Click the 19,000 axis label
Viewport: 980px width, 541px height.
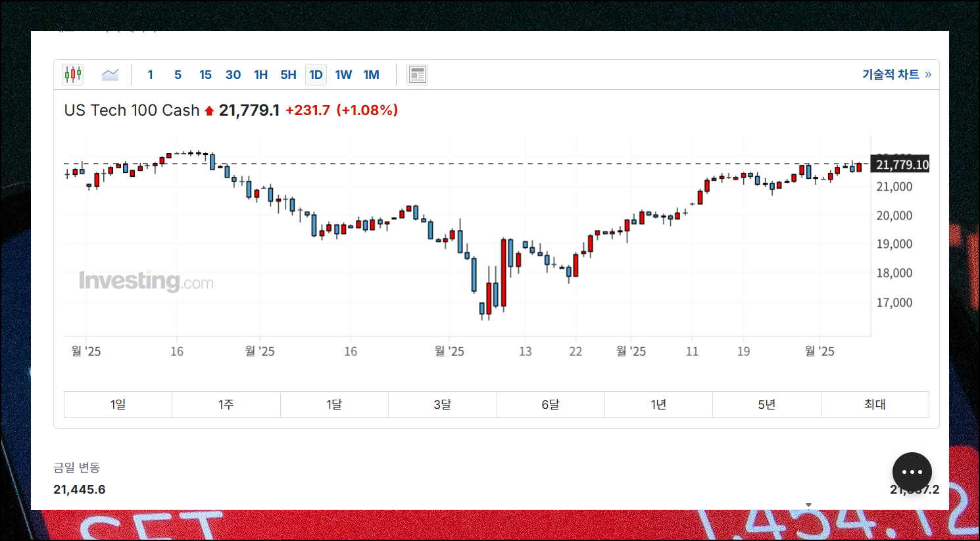[894, 244]
